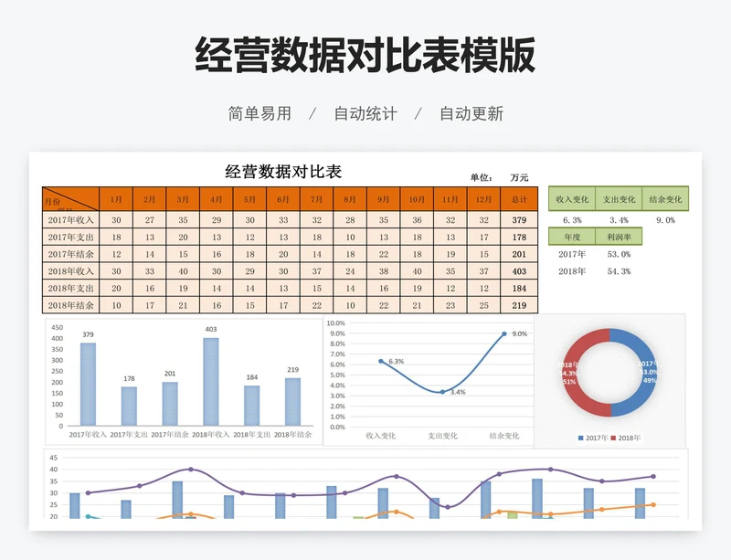The image size is (731, 560).
Task: Click the 403 bar in bar chart
Action: (211, 382)
